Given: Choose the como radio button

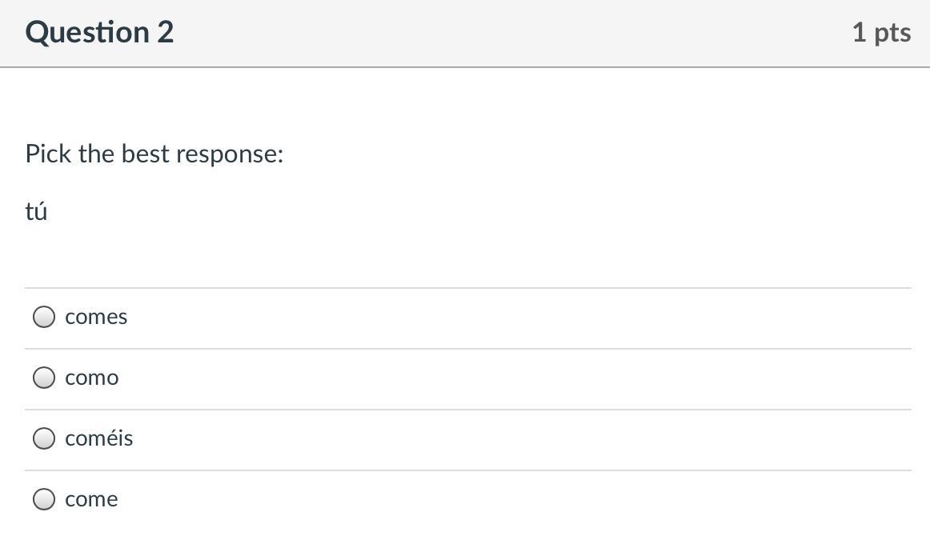Looking at the screenshot, I should [44, 378].
